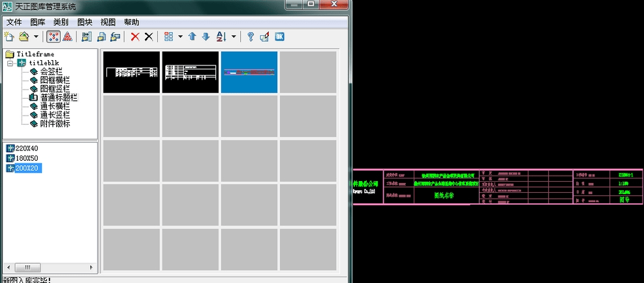Image resolution: width=644 pixels, height=283 pixels.
Task: Select the 图框竖栏 category
Action: pyautogui.click(x=55, y=89)
